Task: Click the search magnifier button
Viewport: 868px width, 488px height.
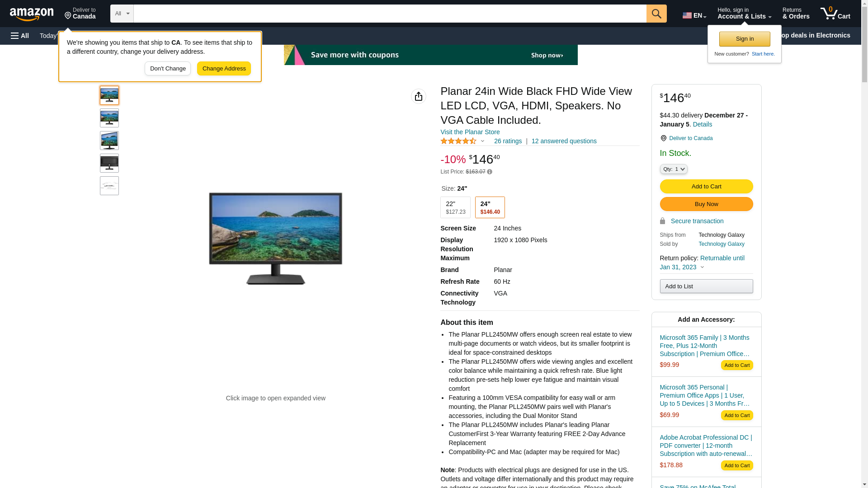Action: coord(656,14)
